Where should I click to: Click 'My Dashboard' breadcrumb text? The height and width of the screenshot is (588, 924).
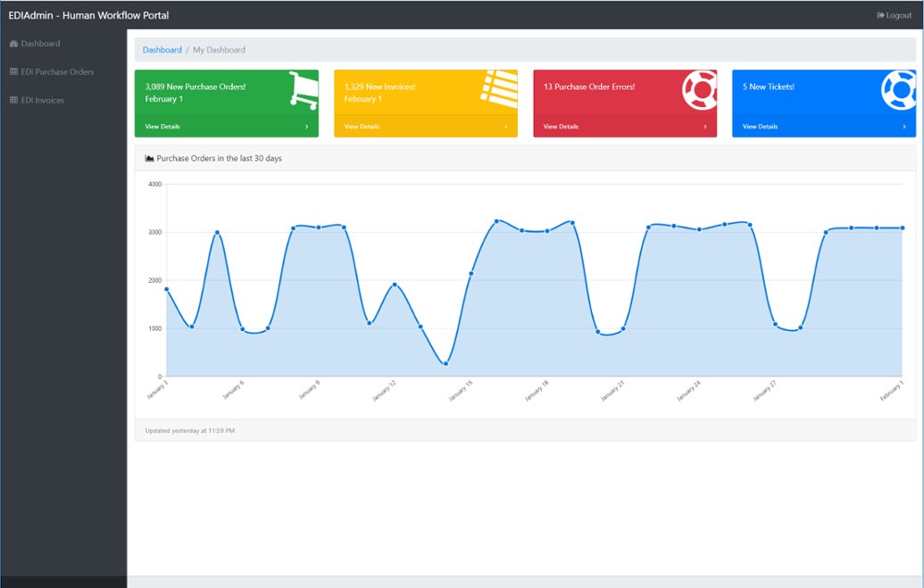(220, 50)
